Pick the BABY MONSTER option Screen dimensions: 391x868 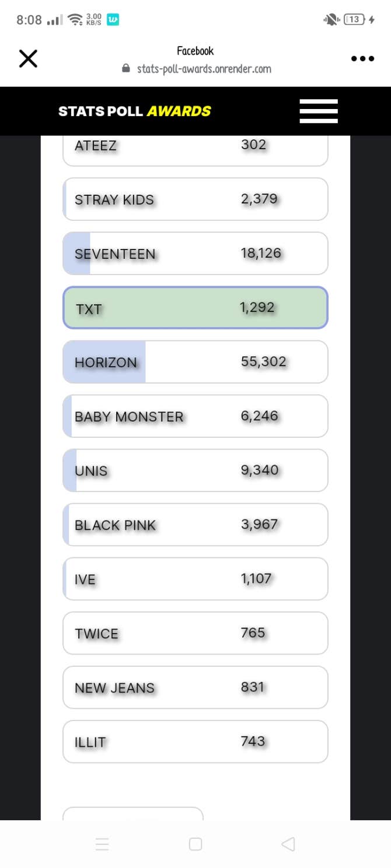click(195, 416)
